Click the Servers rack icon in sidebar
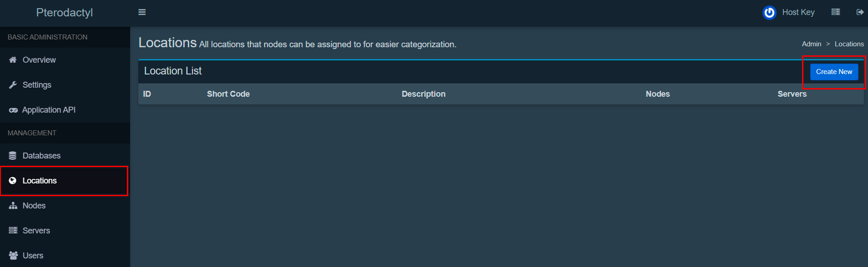 click(13, 231)
